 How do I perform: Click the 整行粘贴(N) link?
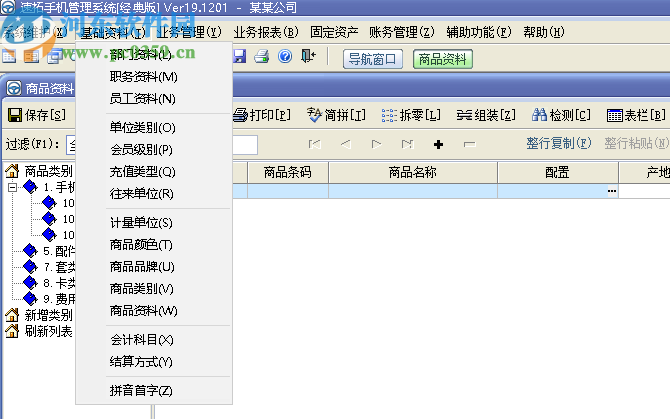[637, 144]
